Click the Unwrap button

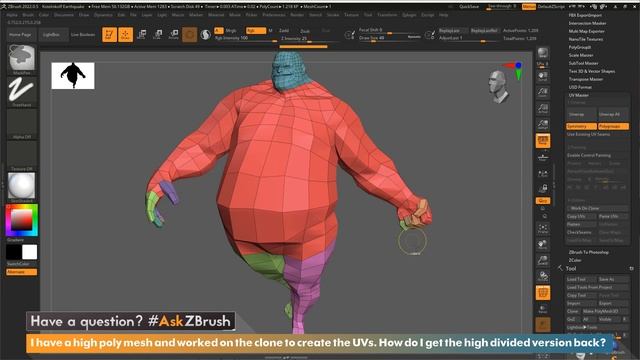click(x=581, y=114)
